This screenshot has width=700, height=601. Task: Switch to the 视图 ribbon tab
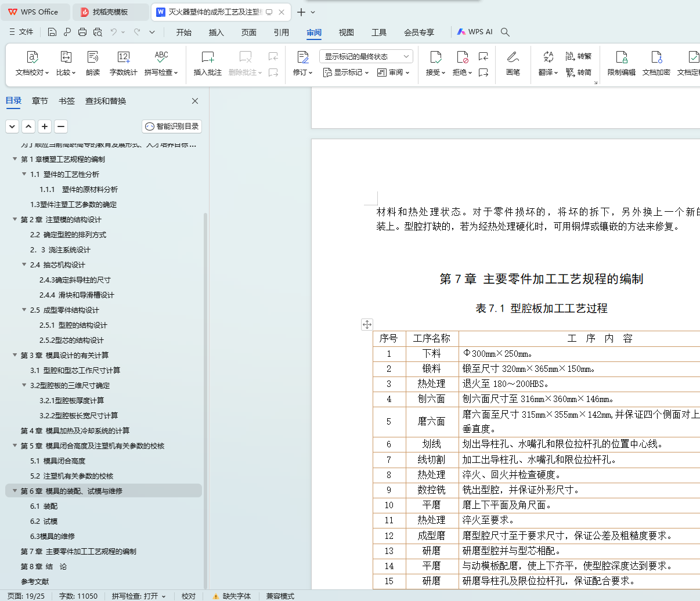point(347,32)
